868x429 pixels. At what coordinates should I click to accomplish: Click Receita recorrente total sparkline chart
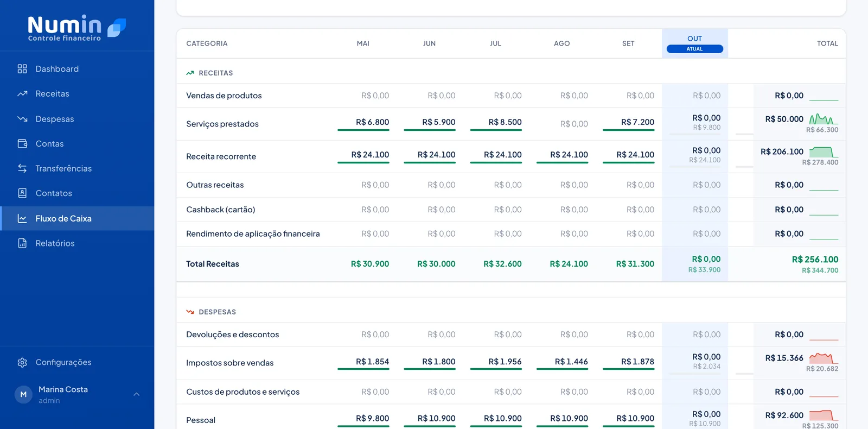coord(824,152)
